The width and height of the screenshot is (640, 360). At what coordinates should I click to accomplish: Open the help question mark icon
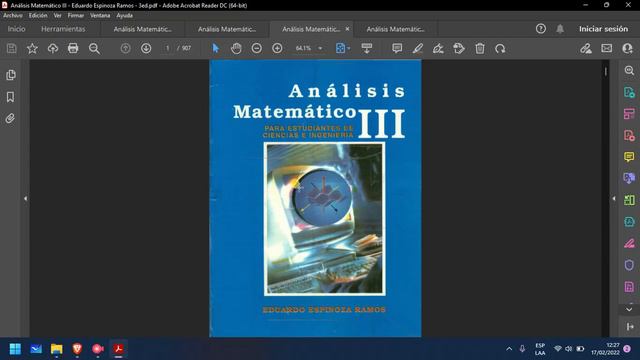[541, 29]
